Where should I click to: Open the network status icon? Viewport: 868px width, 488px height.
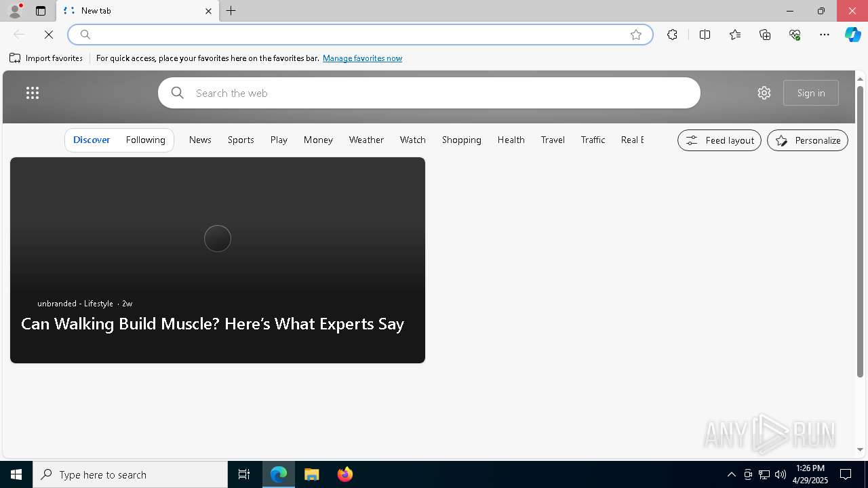pyautogui.click(x=764, y=474)
